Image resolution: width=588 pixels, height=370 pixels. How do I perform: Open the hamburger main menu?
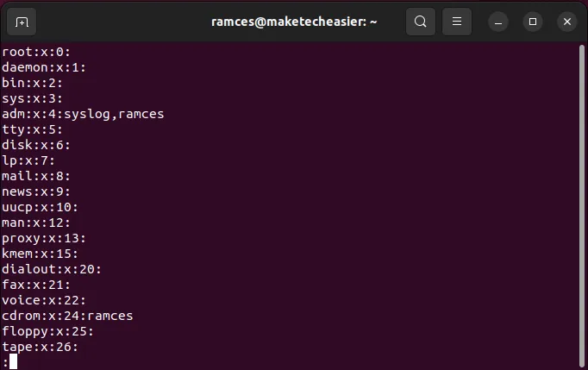tap(457, 22)
